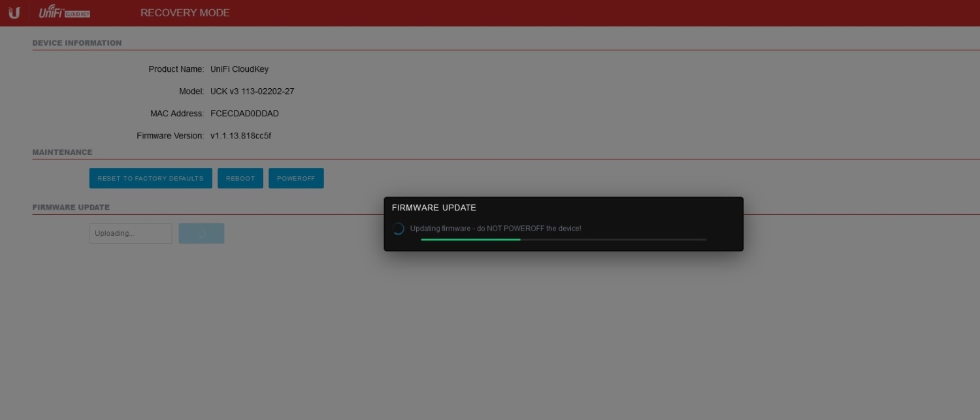
Task: Click the Ubiquiti U logo icon
Action: point(14,13)
